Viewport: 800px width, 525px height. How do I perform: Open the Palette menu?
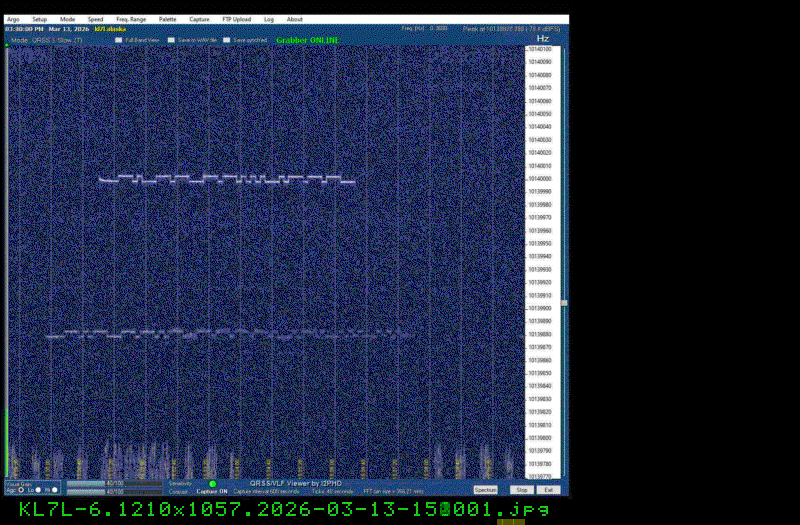point(167,19)
